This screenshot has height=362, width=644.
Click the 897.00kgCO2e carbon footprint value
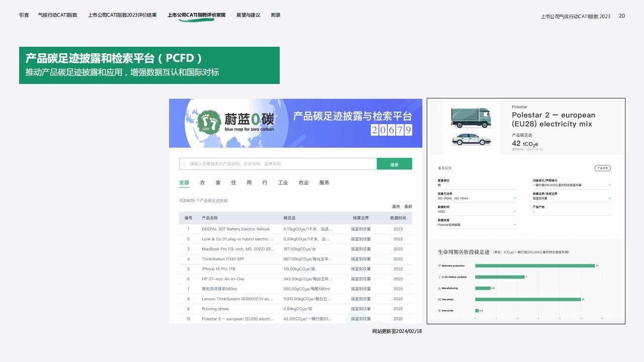308,259
